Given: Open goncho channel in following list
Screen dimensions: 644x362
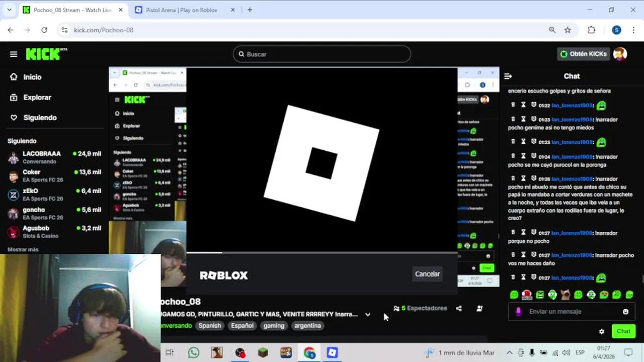Looking at the screenshot, I should (x=54, y=213).
